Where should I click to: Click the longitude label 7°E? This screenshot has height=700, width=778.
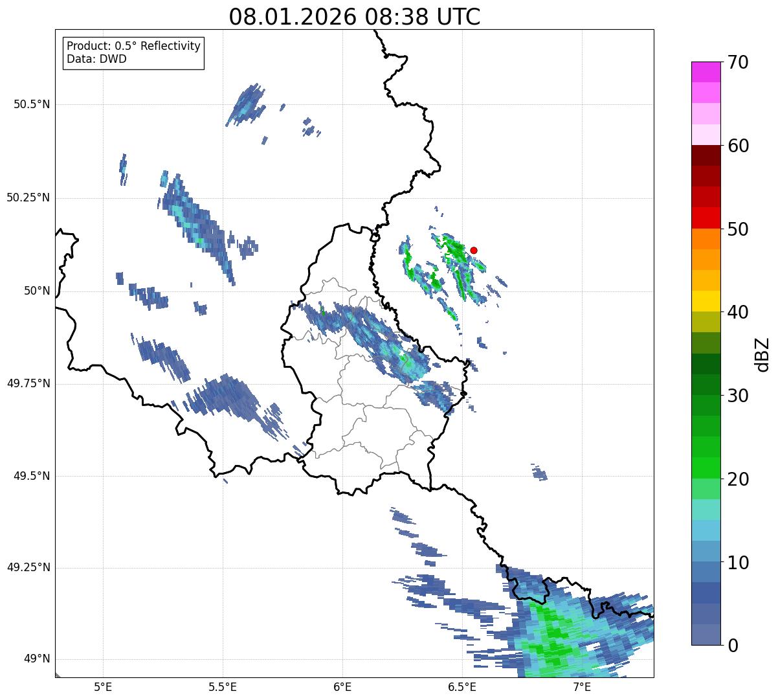(582, 686)
